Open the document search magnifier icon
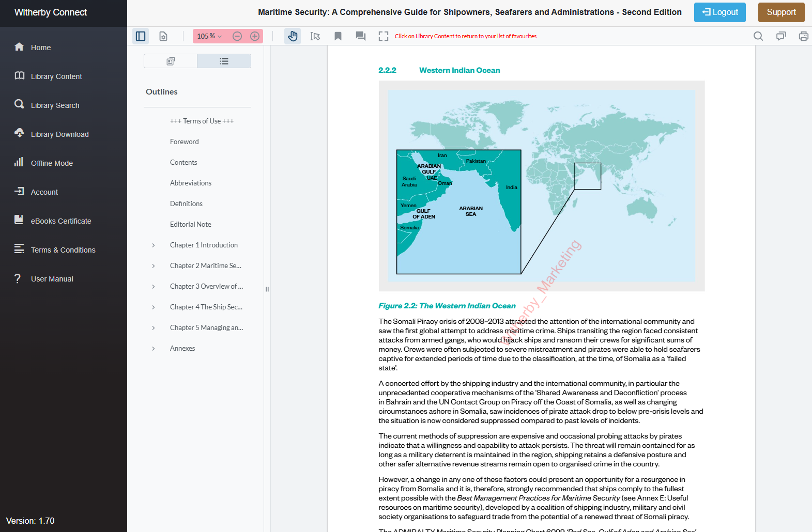 click(x=758, y=36)
